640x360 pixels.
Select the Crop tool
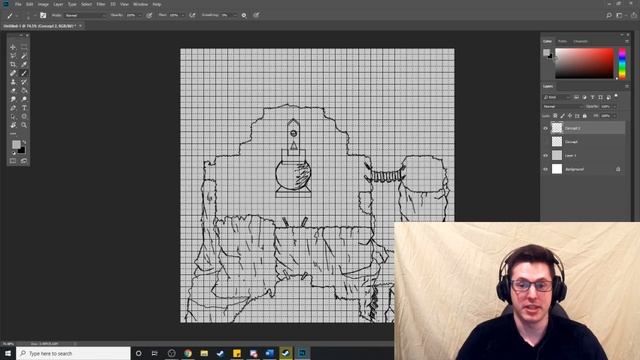tap(13, 64)
